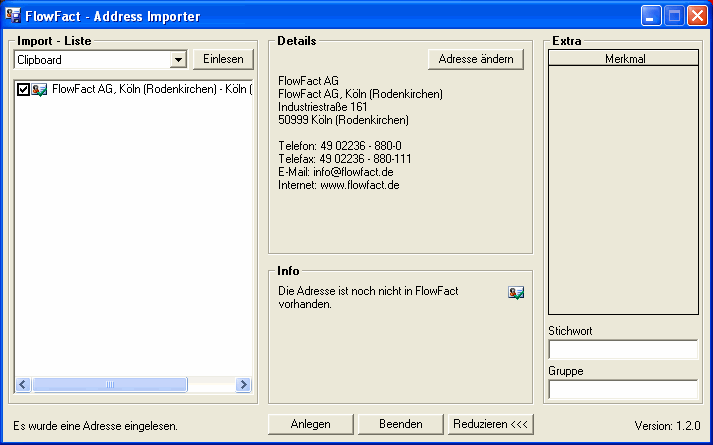Click the 50999 Köln (Rodenkirchen) line
713x445 pixels.
coord(343,120)
